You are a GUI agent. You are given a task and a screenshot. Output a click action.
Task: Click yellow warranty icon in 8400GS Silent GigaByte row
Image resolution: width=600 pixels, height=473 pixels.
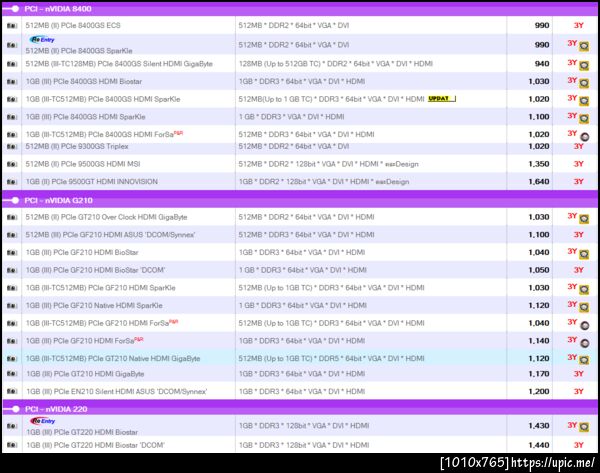click(x=584, y=65)
